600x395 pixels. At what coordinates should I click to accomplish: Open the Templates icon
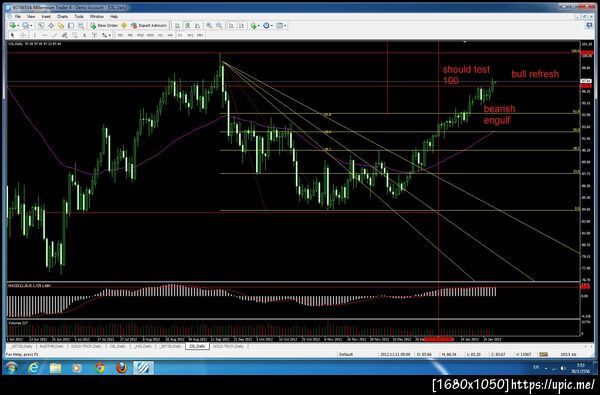279,26
